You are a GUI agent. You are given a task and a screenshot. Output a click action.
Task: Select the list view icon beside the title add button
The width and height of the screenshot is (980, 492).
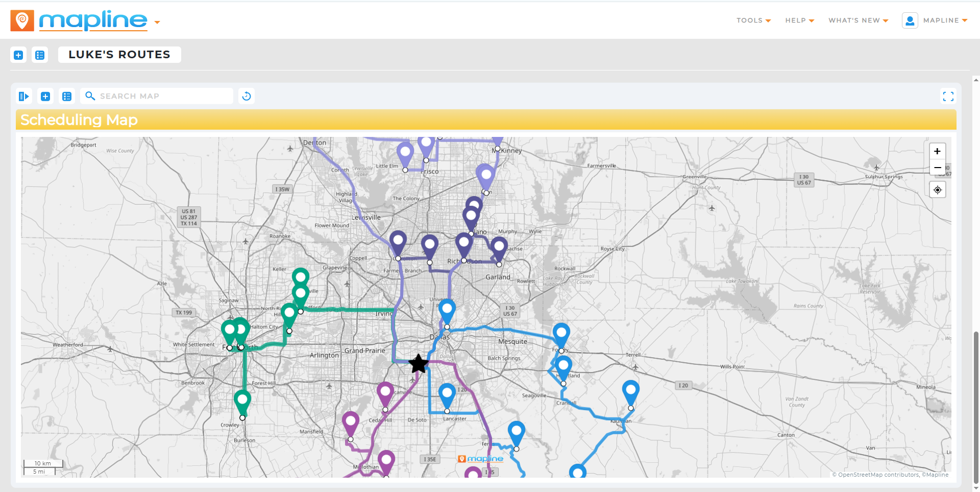[x=40, y=55]
